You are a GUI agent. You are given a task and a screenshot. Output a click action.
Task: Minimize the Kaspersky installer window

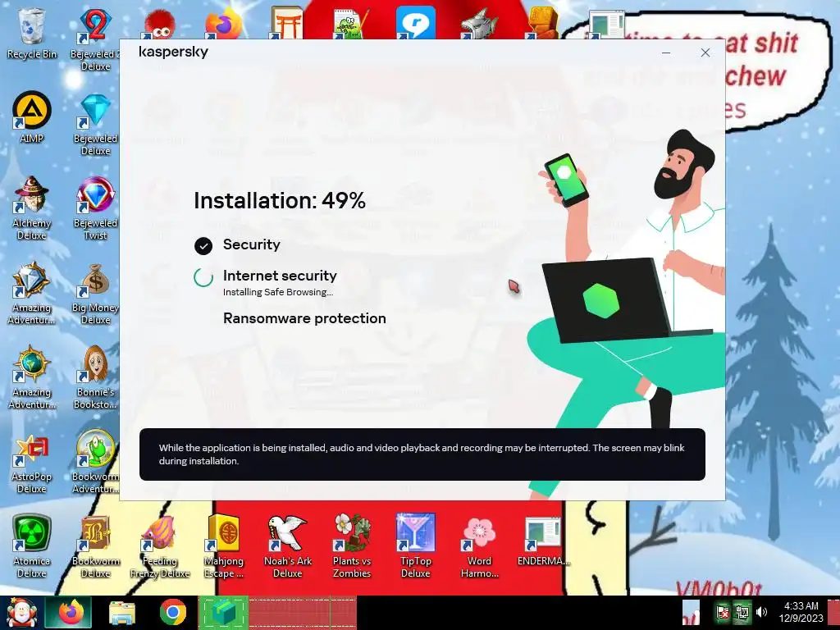click(666, 52)
